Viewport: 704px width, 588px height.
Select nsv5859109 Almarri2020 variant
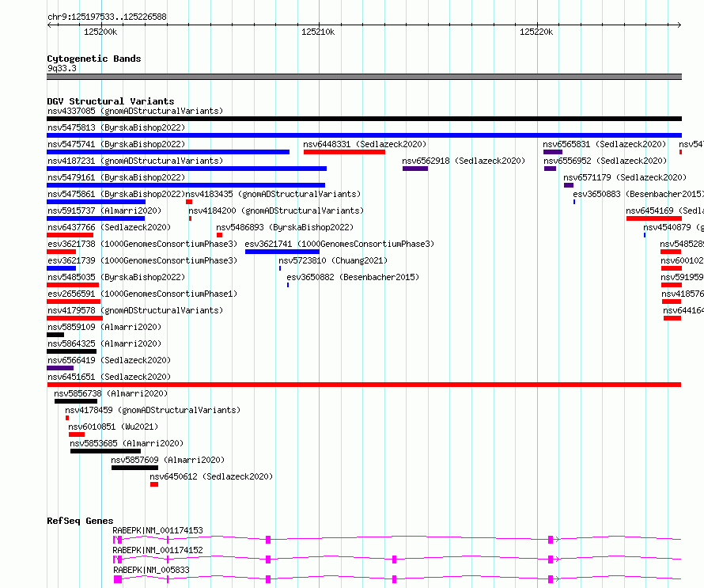104,327
